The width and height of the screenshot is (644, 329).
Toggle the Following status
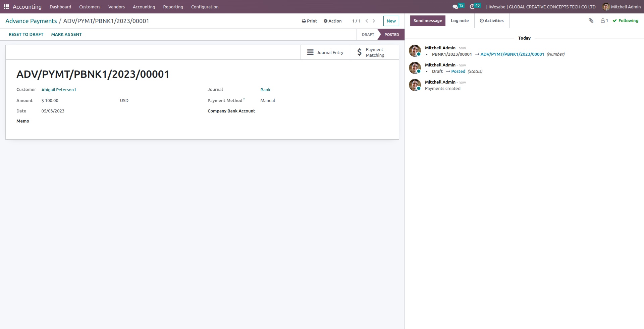626,21
